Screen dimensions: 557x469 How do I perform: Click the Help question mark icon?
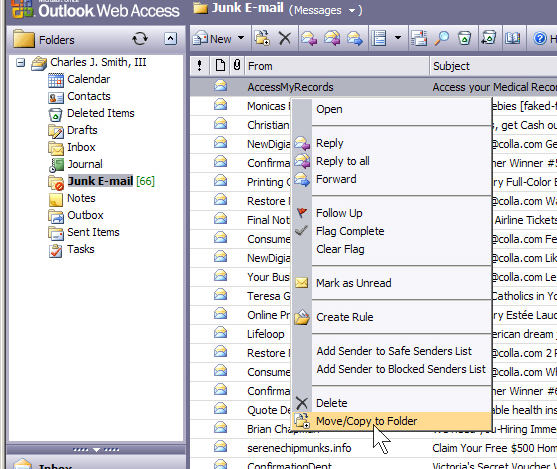tap(540, 38)
